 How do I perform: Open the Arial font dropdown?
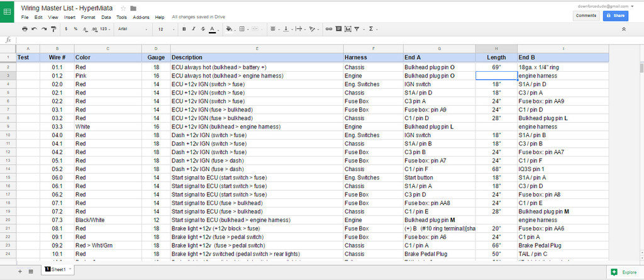tap(133, 29)
